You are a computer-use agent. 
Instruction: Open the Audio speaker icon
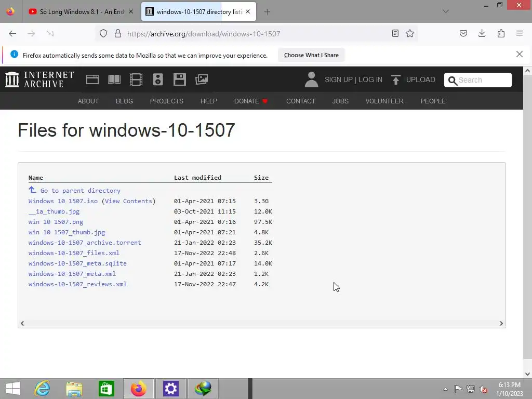pyautogui.click(x=158, y=79)
